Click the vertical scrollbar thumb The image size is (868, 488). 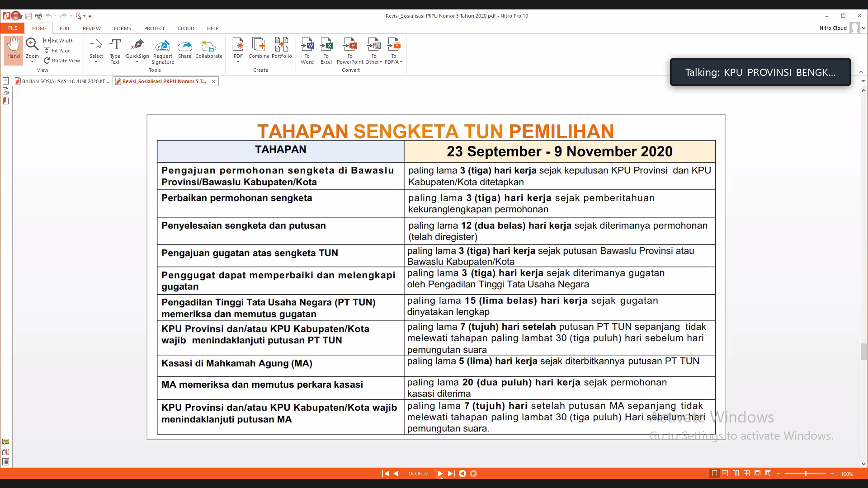pyautogui.click(x=863, y=352)
